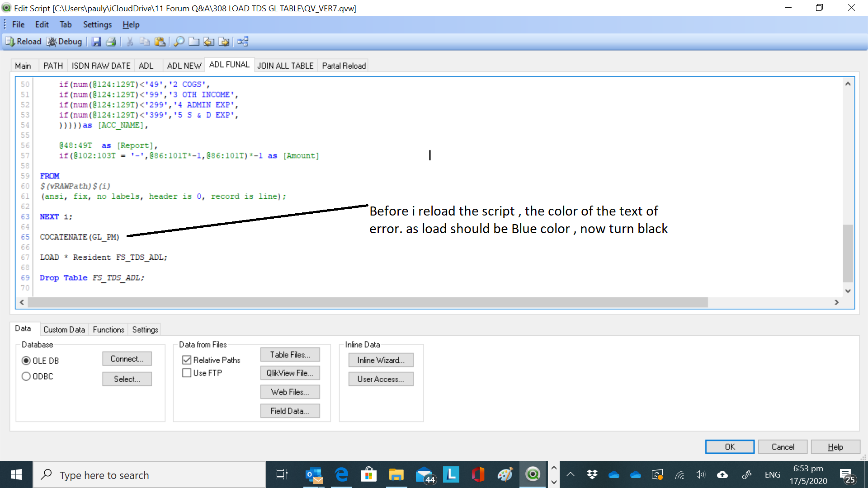Place the cursor on the COCATENATE(GL_PM) line
The width and height of the screenshot is (868, 488).
pyautogui.click(x=80, y=237)
